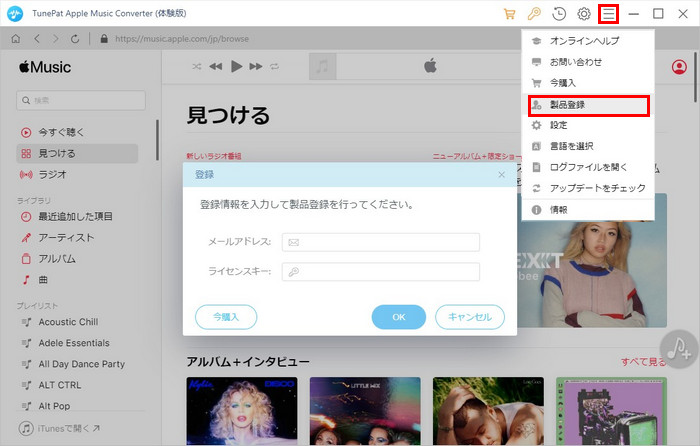Close the 登録 dialog with X
The image size is (700, 446).
tap(501, 175)
